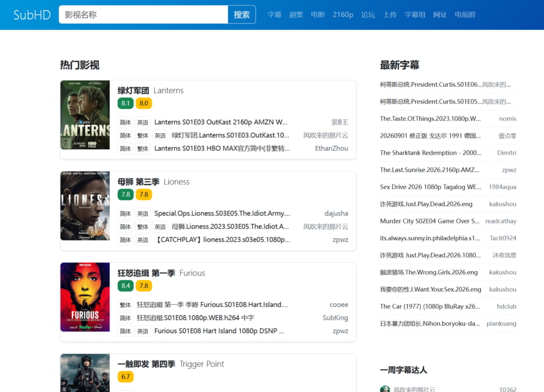Click the green 7.8 rating badge for Lioness
Screen dimensions: 544x392
tap(126, 194)
